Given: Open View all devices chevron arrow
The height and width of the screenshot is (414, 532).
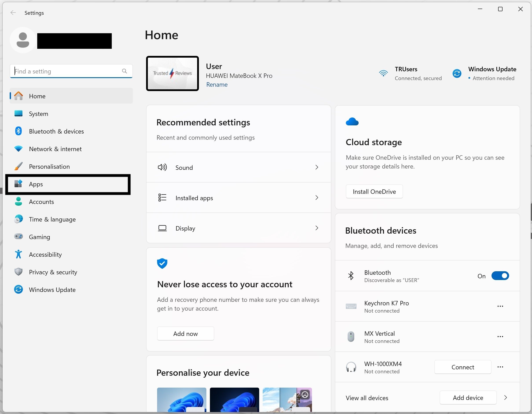Looking at the screenshot, I should click(505, 398).
